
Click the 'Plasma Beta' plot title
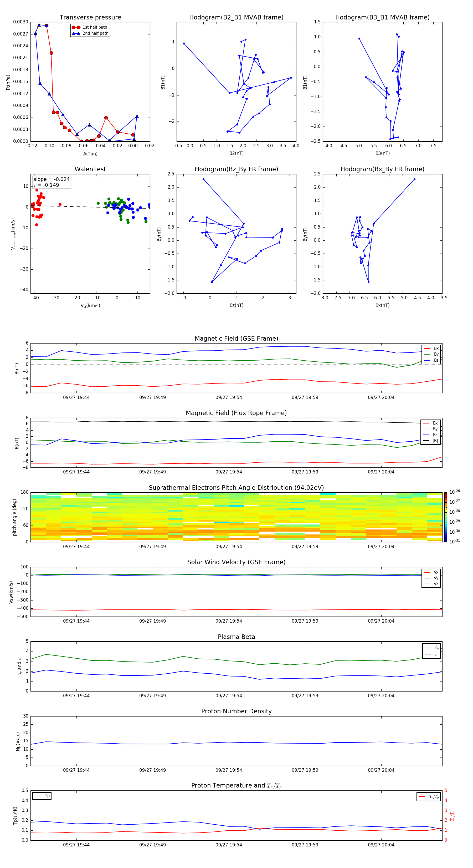pyautogui.click(x=236, y=637)
